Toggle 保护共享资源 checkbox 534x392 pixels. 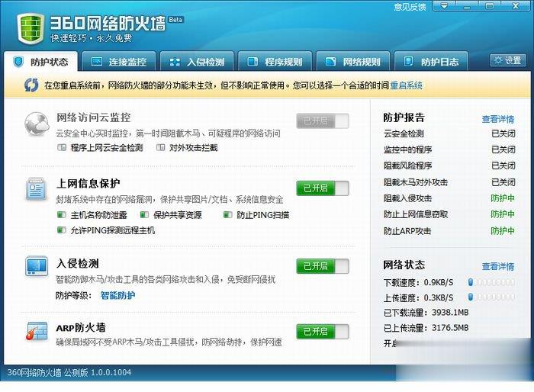pos(144,215)
